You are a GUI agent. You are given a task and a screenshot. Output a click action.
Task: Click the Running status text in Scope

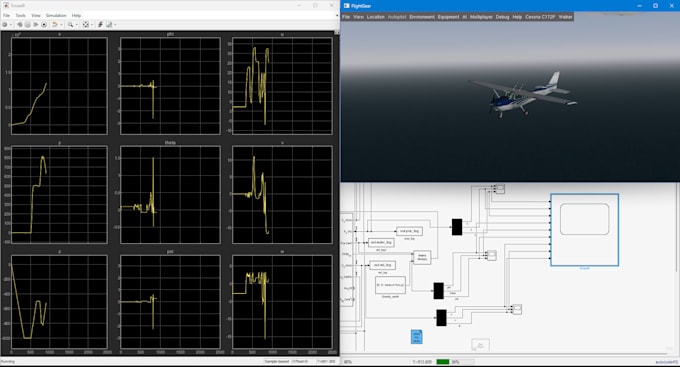tap(7, 361)
